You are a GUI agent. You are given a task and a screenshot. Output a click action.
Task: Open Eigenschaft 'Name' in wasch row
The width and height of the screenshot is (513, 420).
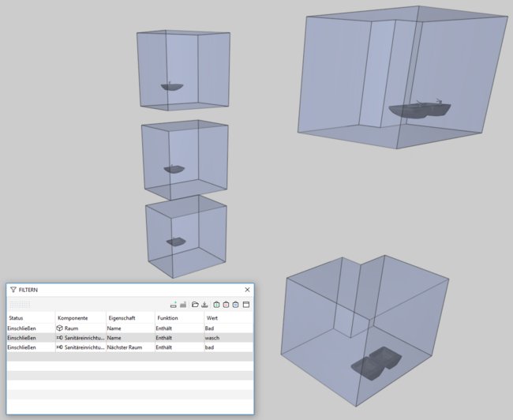click(130, 338)
